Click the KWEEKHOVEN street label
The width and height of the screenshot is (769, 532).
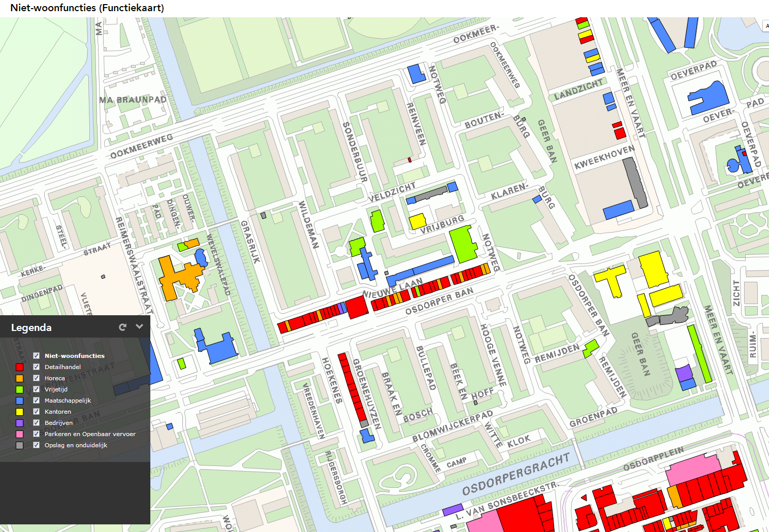click(x=604, y=157)
